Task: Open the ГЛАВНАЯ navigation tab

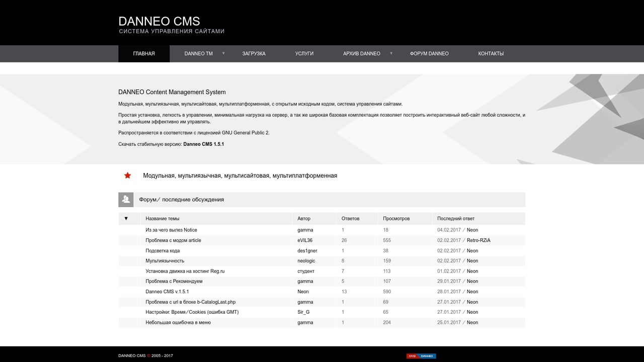Action: point(144,53)
